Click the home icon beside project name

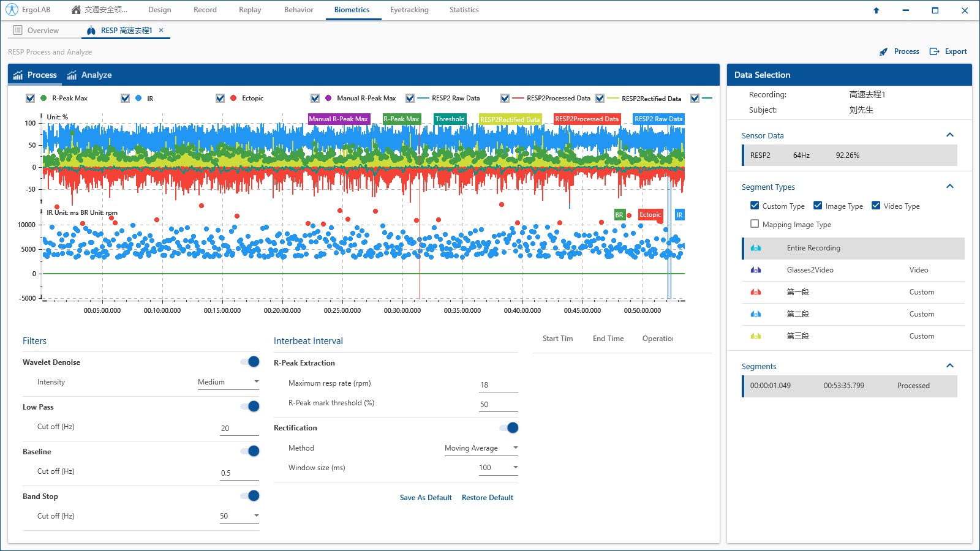coord(76,10)
